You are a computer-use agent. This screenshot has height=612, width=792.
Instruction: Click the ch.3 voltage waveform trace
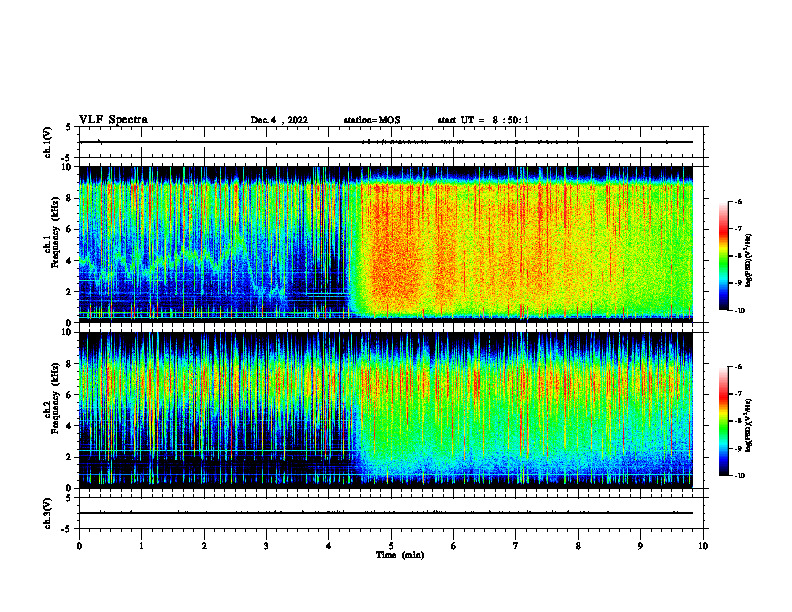coord(386,513)
